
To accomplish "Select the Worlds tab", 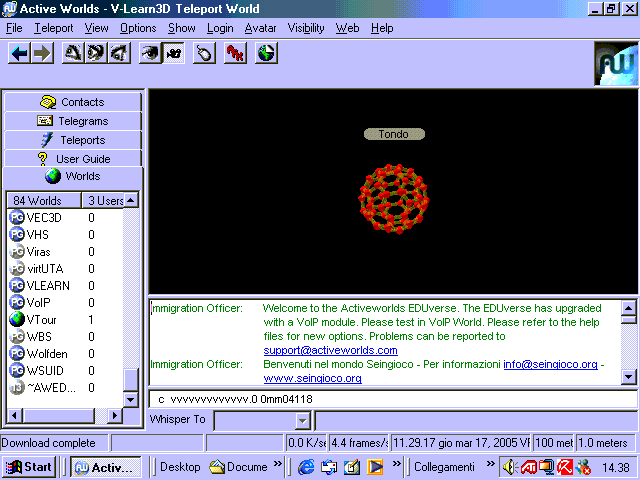I will coord(73,176).
